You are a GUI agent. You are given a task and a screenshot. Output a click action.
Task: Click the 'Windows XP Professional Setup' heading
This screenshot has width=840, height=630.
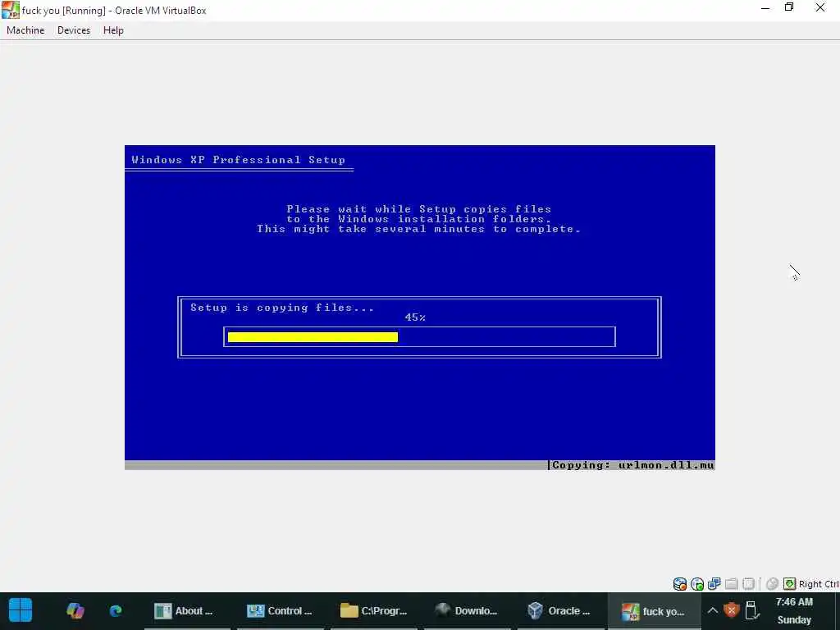[239, 160]
